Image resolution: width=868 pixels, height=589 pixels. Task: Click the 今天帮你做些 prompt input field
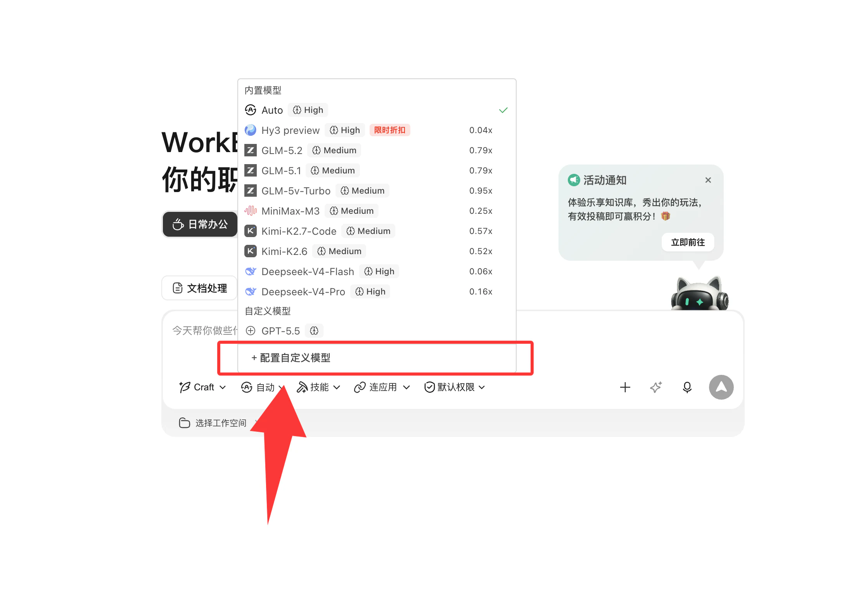pos(205,331)
